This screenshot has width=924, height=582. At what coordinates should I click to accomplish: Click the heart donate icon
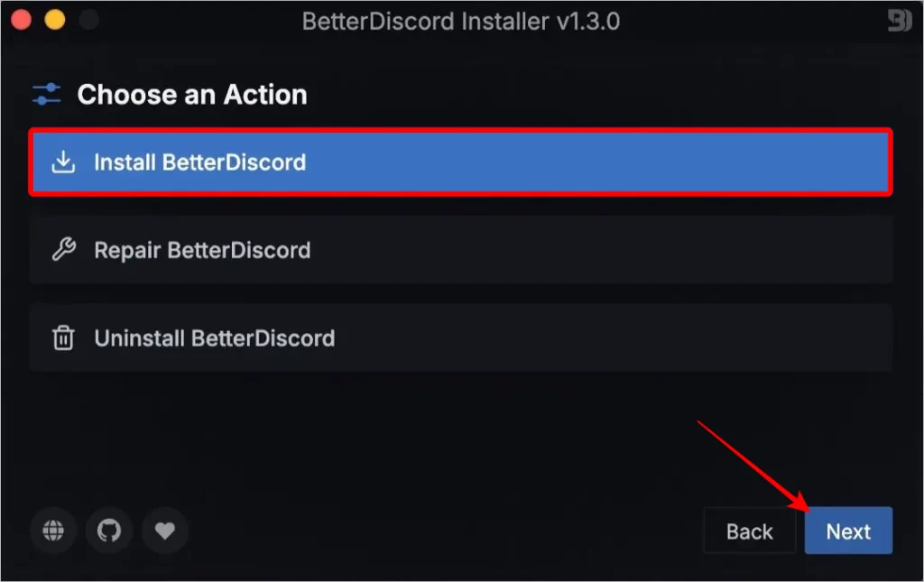pyautogui.click(x=165, y=531)
